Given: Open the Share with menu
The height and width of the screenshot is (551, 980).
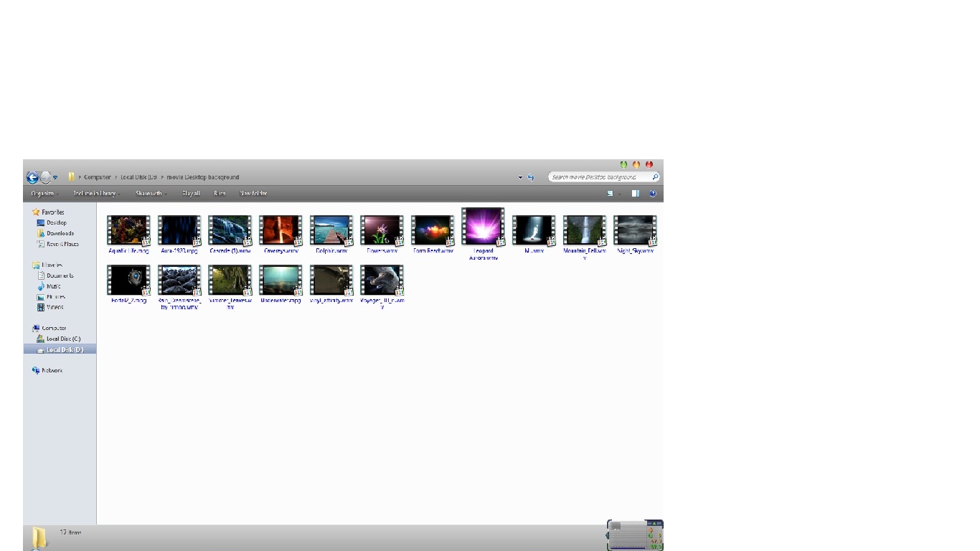Looking at the screenshot, I should (x=151, y=194).
